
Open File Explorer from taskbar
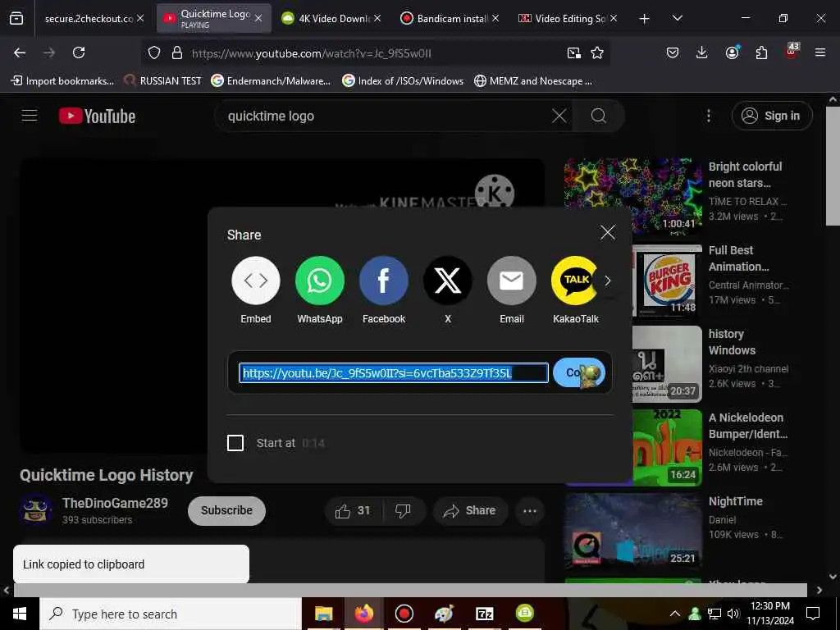tap(323, 614)
